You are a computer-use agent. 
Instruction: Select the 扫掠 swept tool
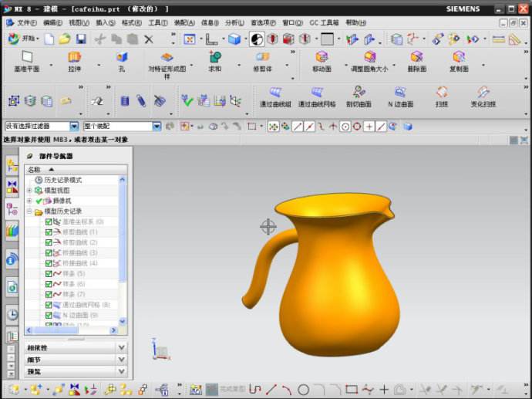click(442, 96)
